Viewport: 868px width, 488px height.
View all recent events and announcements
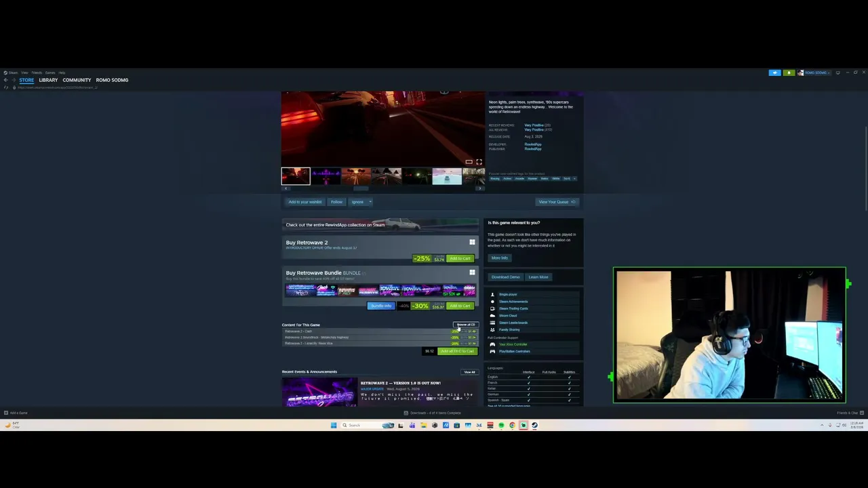(x=469, y=372)
